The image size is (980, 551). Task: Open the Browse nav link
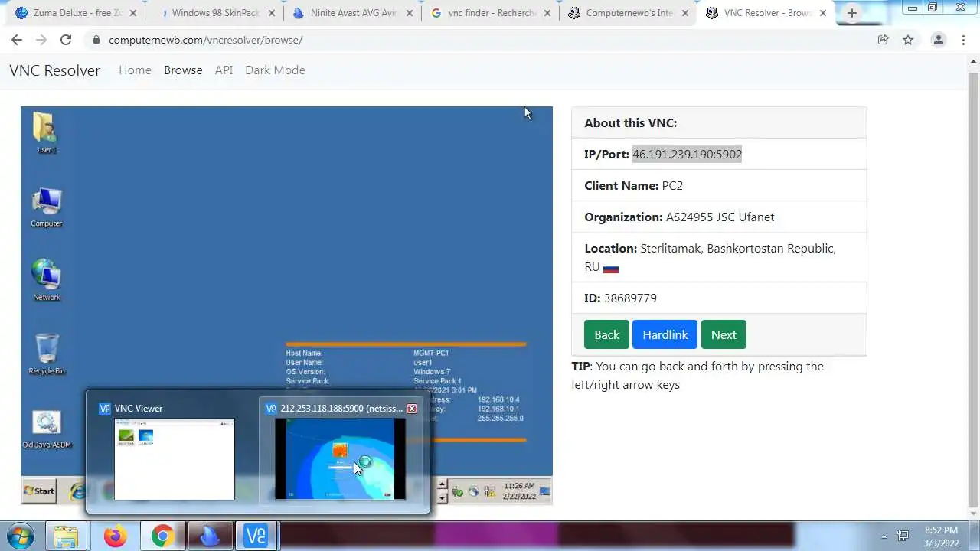183,70
